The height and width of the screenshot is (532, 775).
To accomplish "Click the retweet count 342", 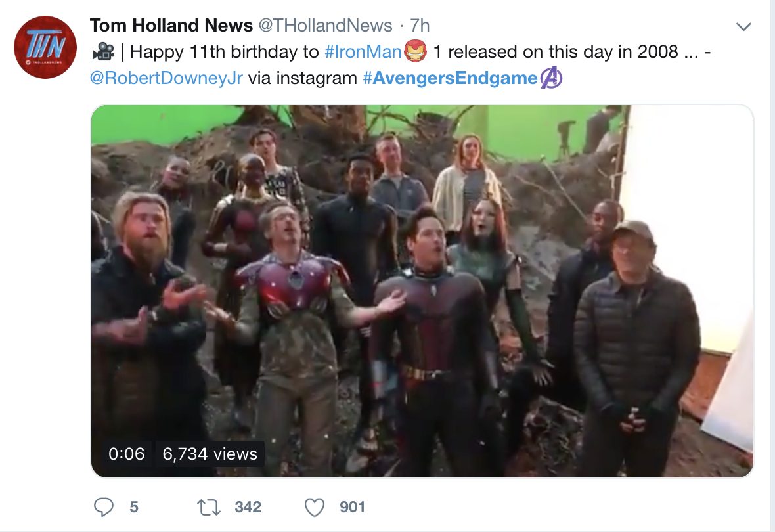I will [248, 507].
